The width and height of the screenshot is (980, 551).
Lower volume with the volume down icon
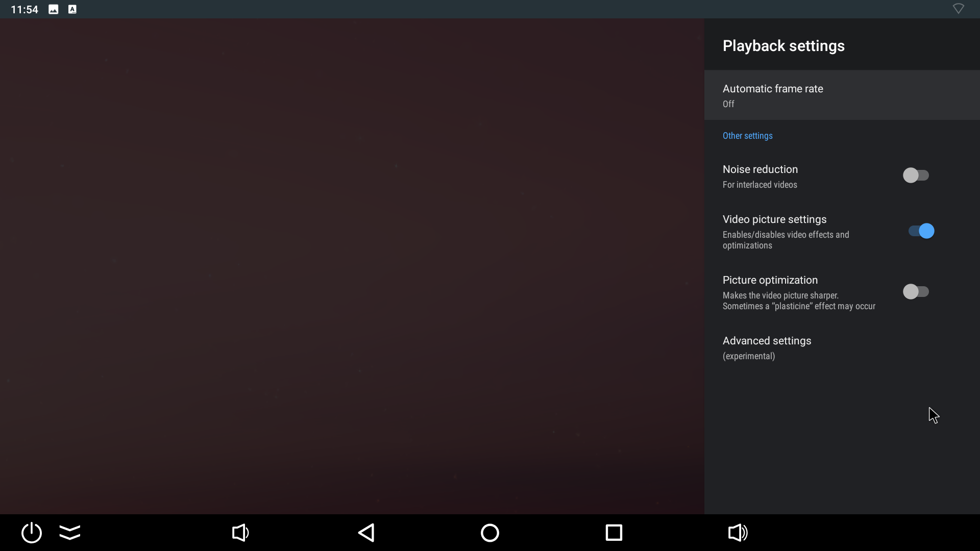(x=240, y=533)
